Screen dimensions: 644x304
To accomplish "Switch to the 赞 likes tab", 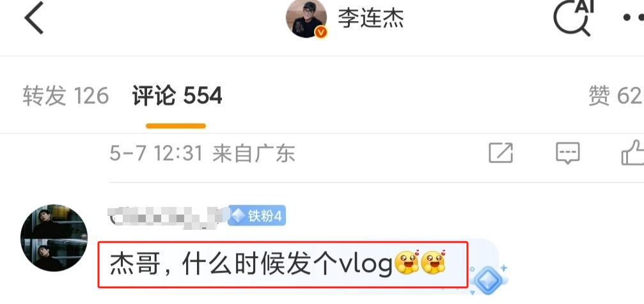I will pos(616,96).
